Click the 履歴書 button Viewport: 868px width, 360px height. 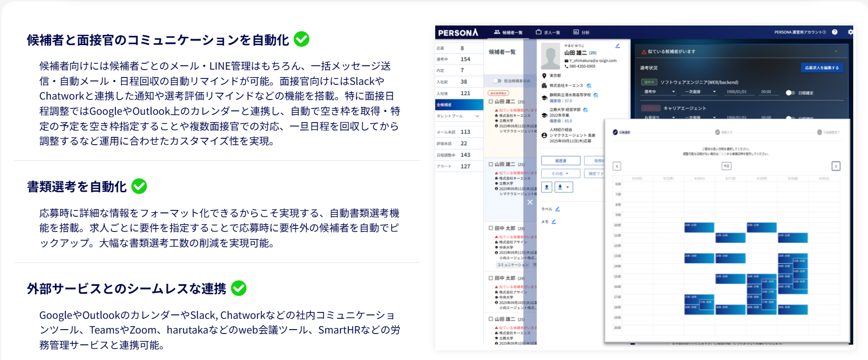(x=560, y=161)
